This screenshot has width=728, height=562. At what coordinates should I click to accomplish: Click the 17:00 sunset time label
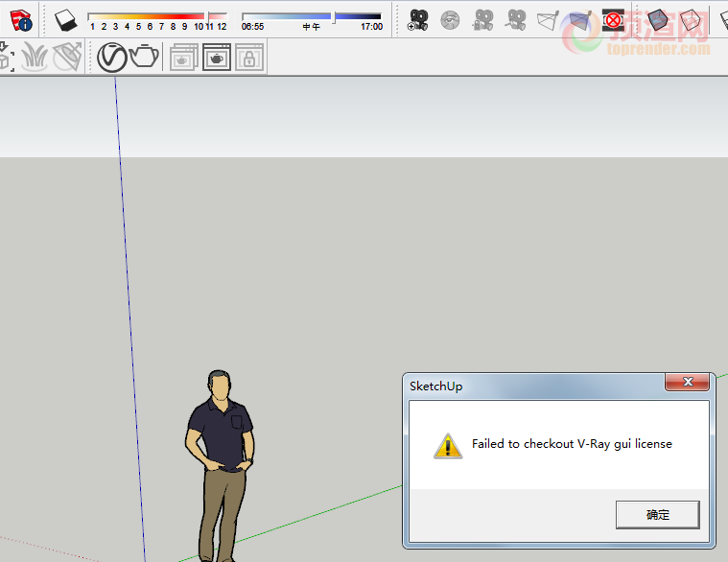371,27
